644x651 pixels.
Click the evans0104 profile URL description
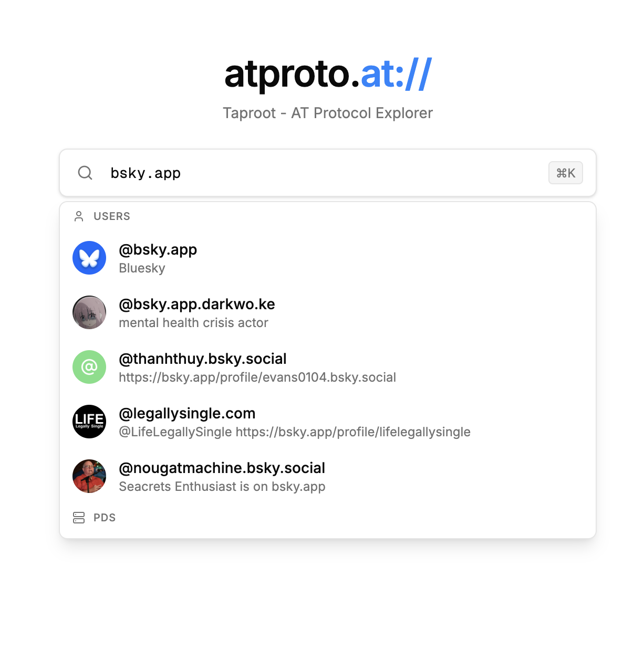click(x=257, y=377)
